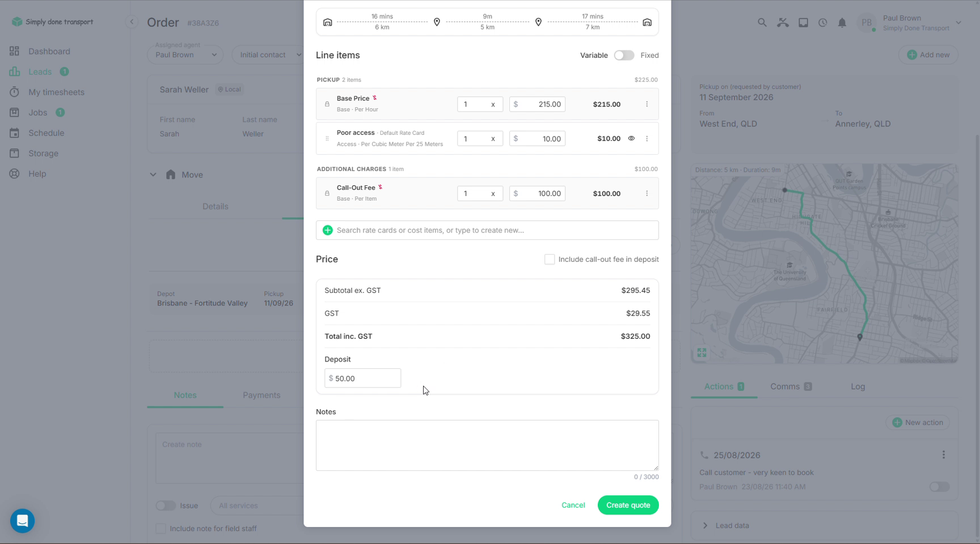This screenshot has height=544, width=980.
Task: Open the clock history icon in header
Action: tap(822, 23)
